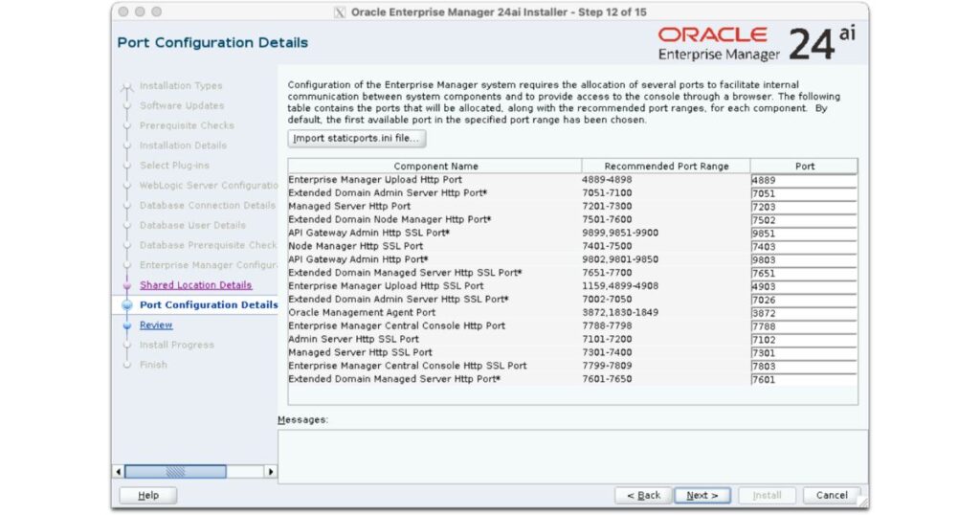Image resolution: width=980 pixels, height=515 pixels.
Task: Select Port Configuration Details step
Action: (209, 305)
